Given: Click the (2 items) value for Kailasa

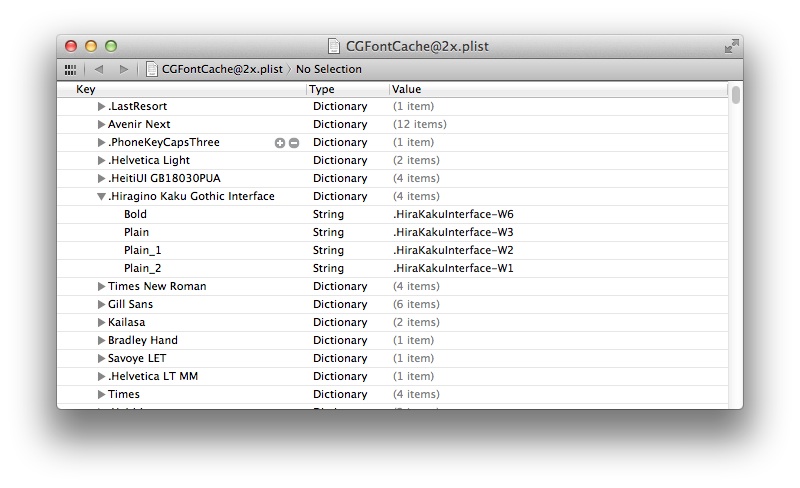Looking at the screenshot, I should pos(416,322).
